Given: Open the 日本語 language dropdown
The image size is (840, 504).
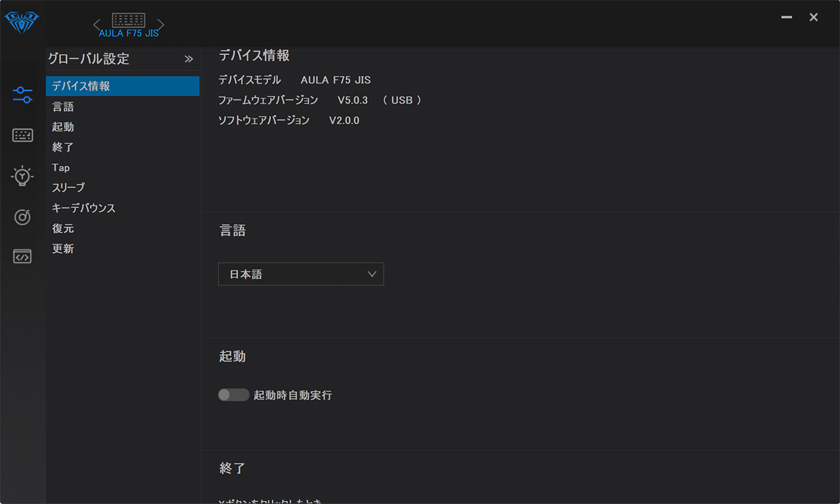Looking at the screenshot, I should click(x=301, y=274).
